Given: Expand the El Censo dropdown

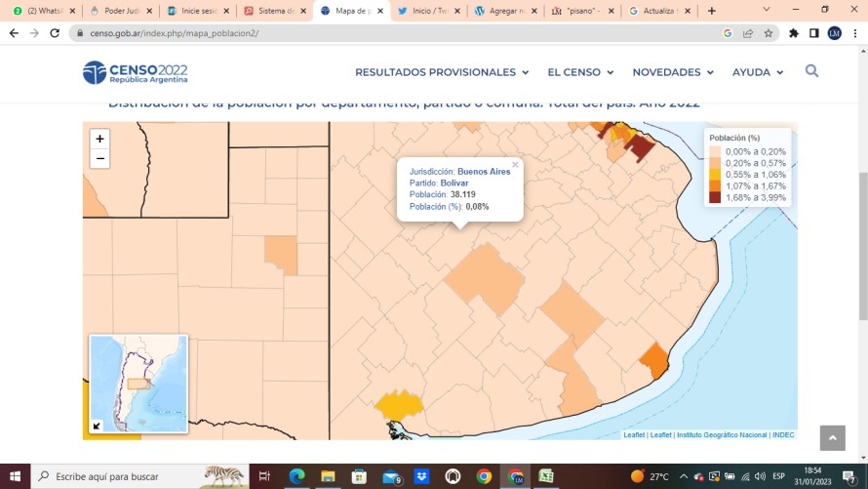Looking at the screenshot, I should 580,72.
